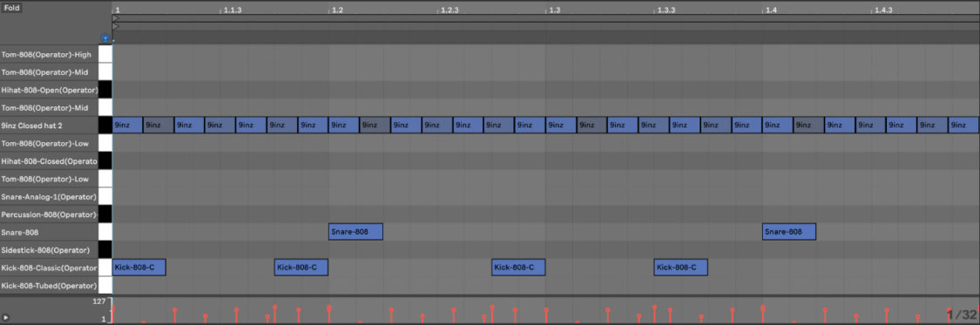
Task: Click timeline ruler marker 1.3
Action: click(554, 10)
